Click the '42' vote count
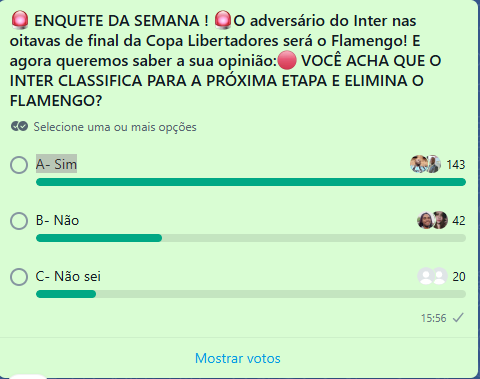The width and height of the screenshot is (480, 379). [x=459, y=221]
